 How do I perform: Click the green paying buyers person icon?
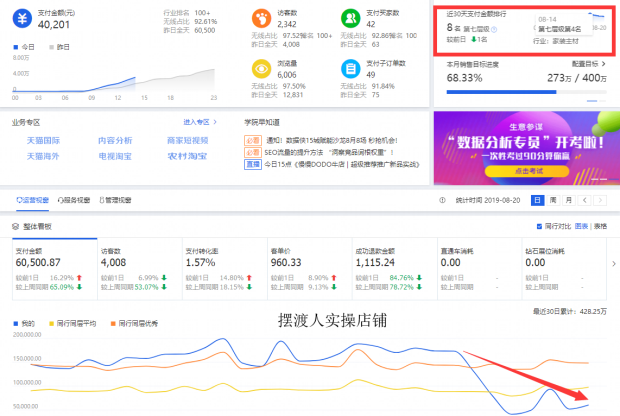pos(350,19)
